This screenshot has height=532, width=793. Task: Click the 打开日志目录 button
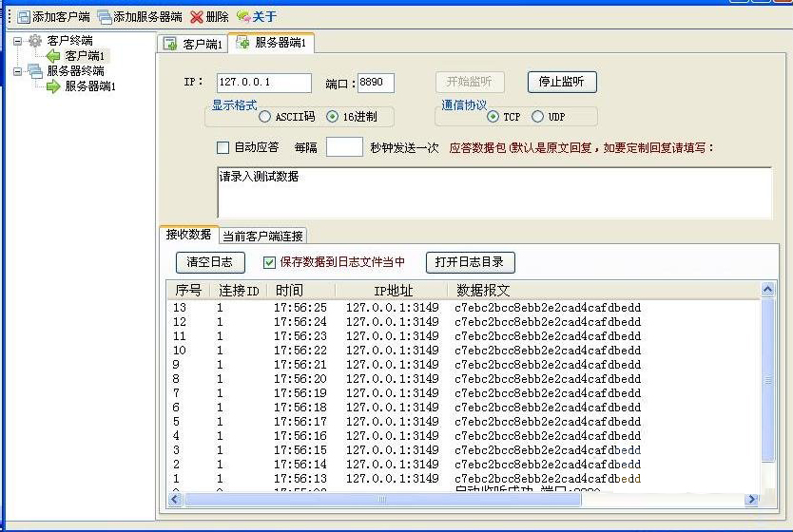click(471, 262)
